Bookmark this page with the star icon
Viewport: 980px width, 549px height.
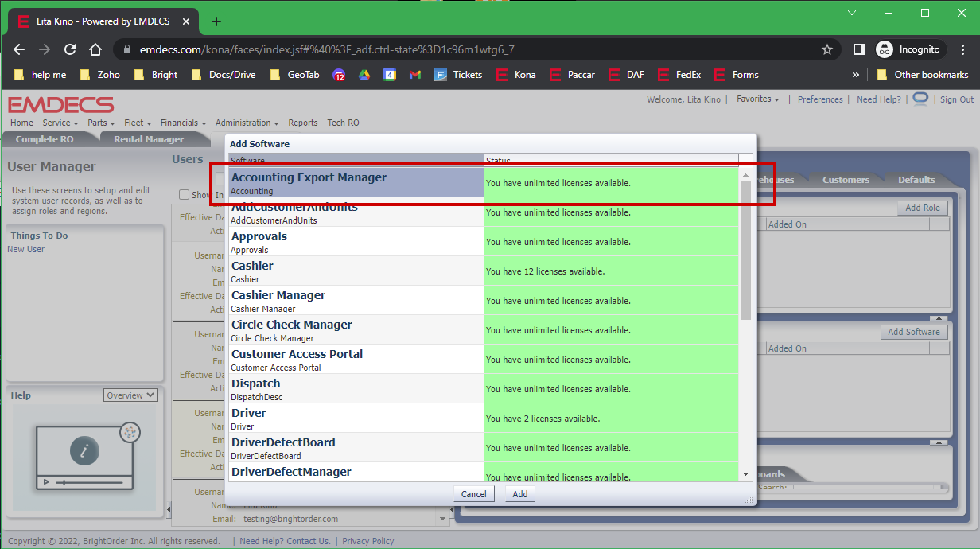pos(827,49)
